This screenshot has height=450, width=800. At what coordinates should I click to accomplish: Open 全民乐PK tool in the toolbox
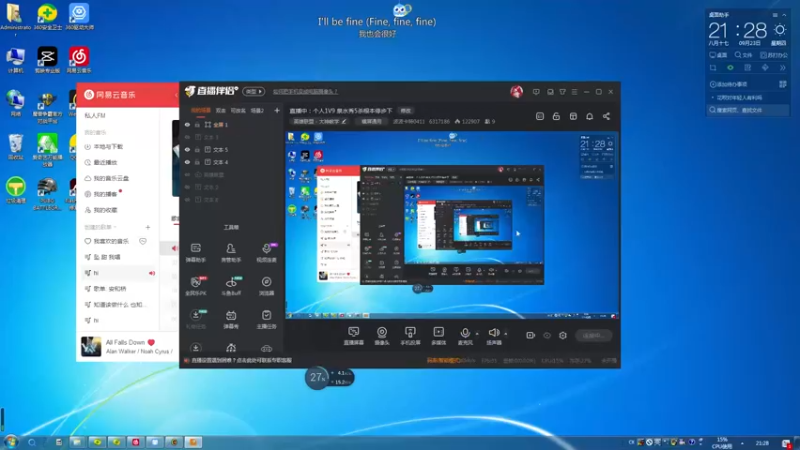[195, 286]
